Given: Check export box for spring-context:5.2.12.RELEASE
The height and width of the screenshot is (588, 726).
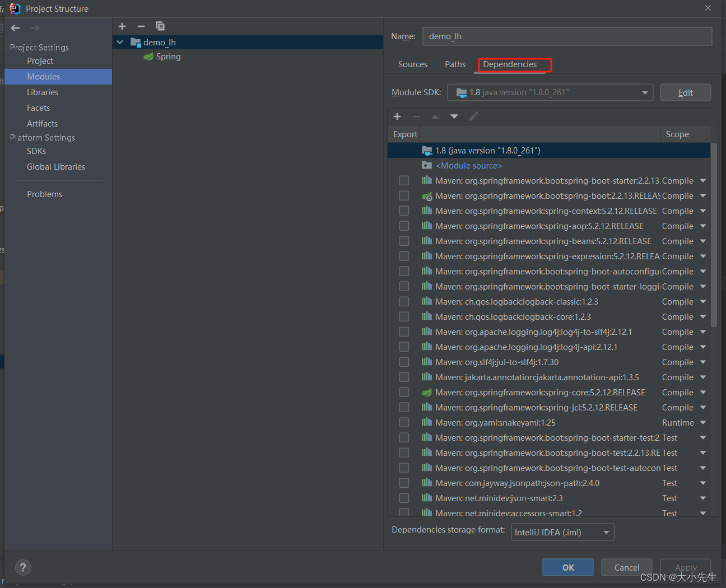Looking at the screenshot, I should (x=404, y=211).
